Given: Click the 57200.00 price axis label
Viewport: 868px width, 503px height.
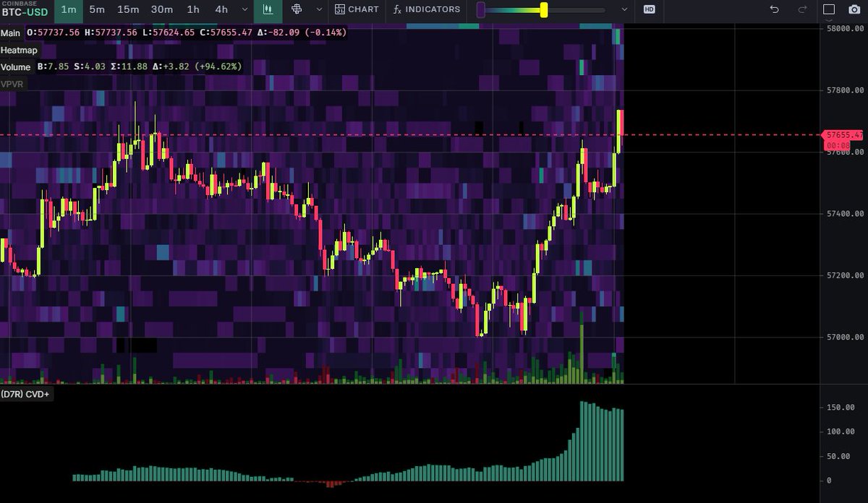Looking at the screenshot, I should click(844, 275).
